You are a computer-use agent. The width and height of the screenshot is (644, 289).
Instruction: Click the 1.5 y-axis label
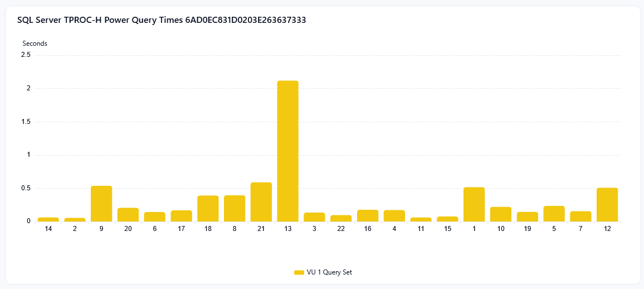(26, 122)
